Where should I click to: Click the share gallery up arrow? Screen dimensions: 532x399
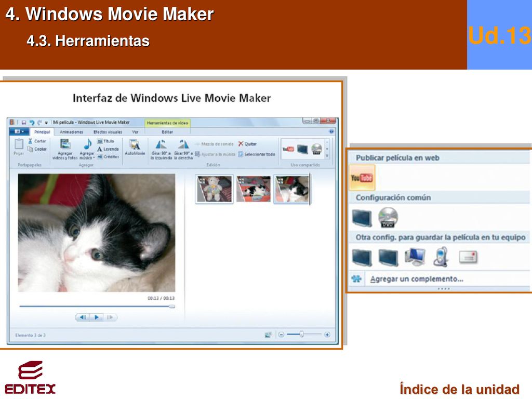pos(327,142)
